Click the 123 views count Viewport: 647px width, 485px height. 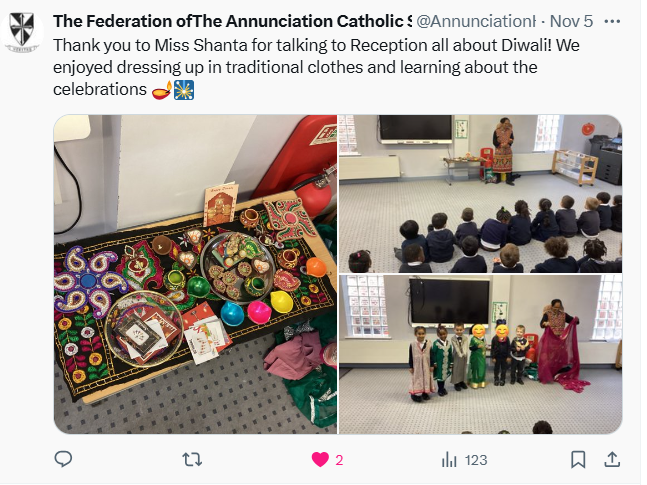tap(476, 460)
